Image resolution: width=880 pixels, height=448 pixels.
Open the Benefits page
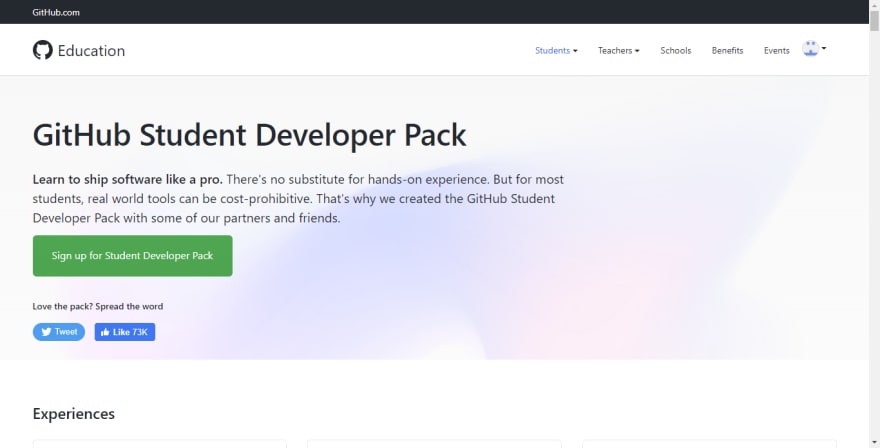727,51
